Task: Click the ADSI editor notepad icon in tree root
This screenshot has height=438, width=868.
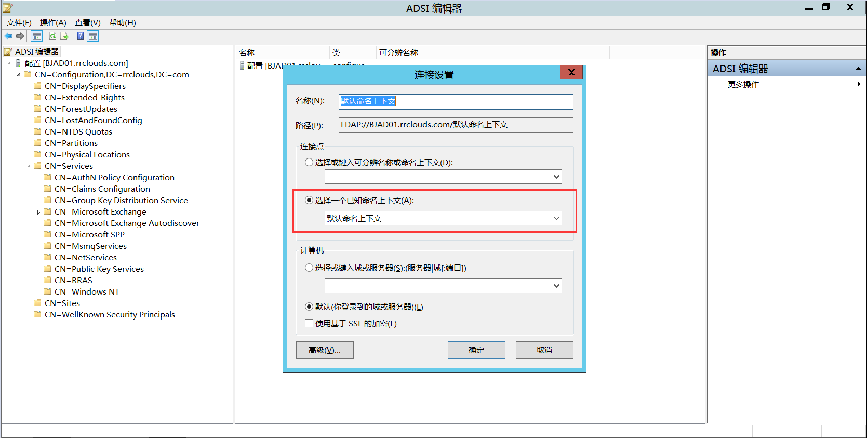Action: click(8, 51)
